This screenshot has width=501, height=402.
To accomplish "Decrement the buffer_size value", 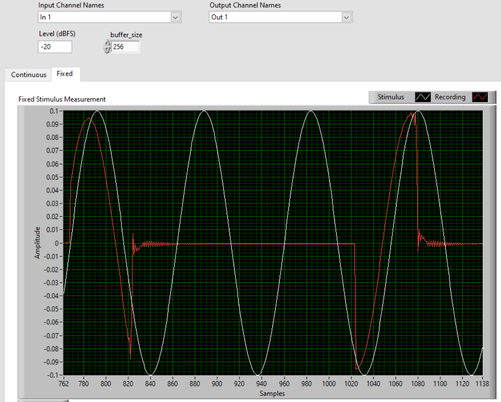I will pyautogui.click(x=107, y=50).
